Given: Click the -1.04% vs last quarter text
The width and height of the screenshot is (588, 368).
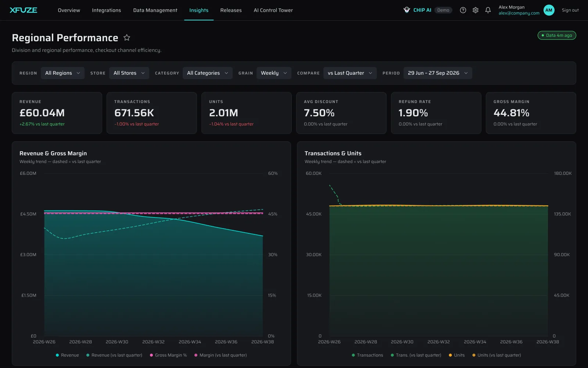Looking at the screenshot, I should pos(231,124).
